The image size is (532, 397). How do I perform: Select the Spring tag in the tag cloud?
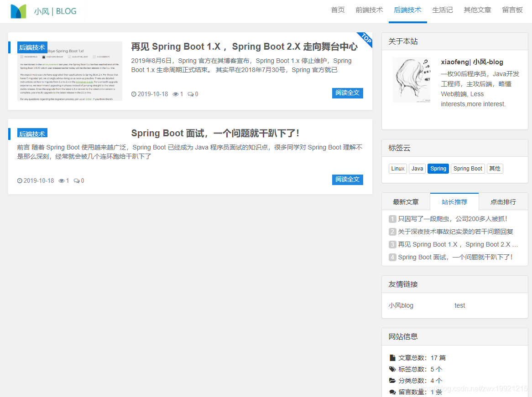438,168
